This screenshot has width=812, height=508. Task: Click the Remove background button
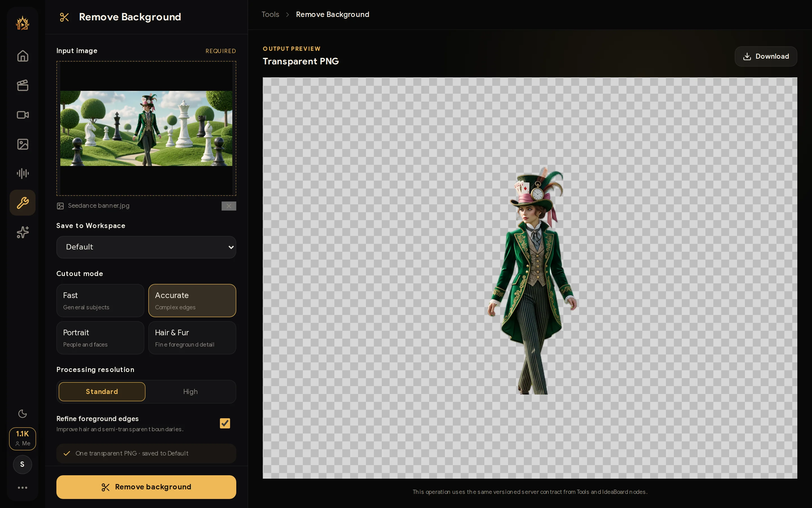tap(146, 487)
